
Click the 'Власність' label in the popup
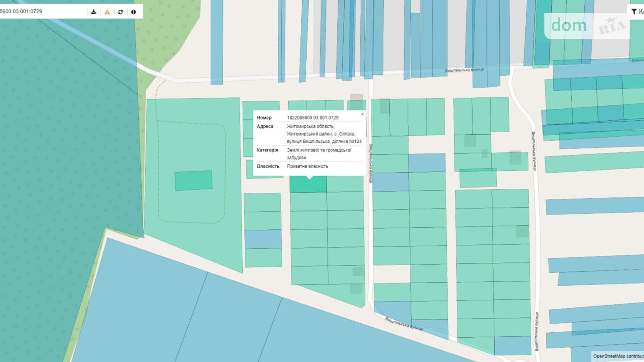click(268, 166)
